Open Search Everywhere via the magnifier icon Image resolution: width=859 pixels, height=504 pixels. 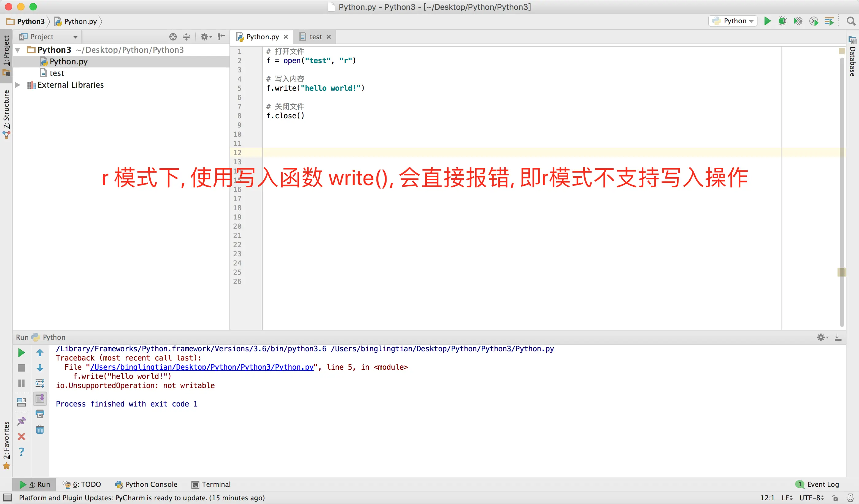coord(851,21)
